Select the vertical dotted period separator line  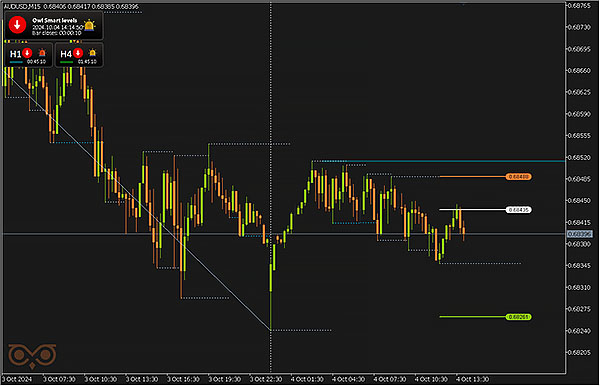[x=271, y=187]
